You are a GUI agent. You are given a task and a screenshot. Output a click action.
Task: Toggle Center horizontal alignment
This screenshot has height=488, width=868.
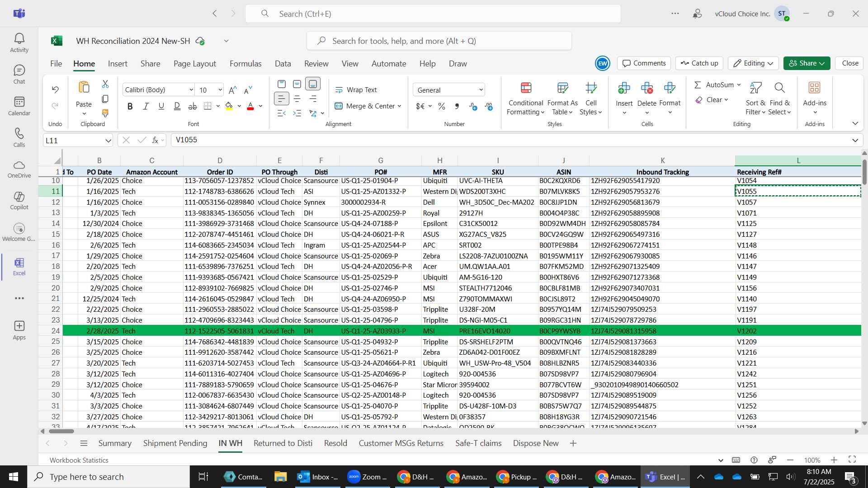[297, 99]
